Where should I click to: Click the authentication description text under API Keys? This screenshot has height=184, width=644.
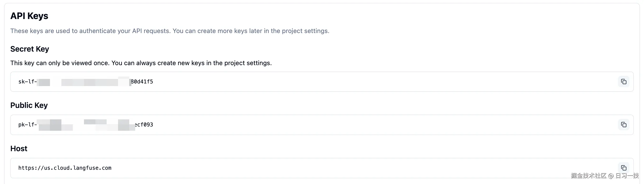coord(170,31)
